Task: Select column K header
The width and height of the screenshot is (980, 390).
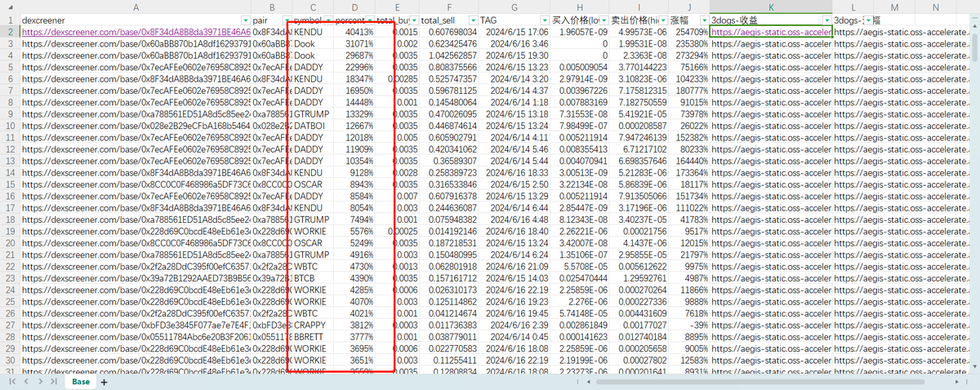Action: click(771, 7)
